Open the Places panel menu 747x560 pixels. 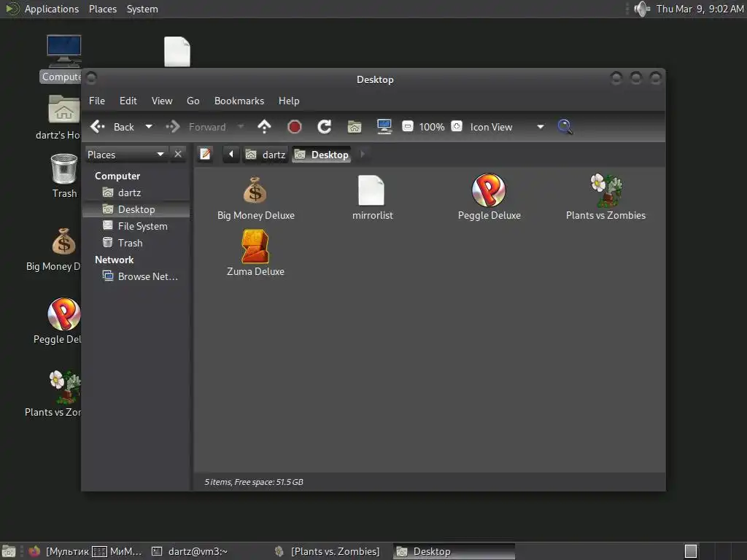pyautogui.click(x=103, y=9)
